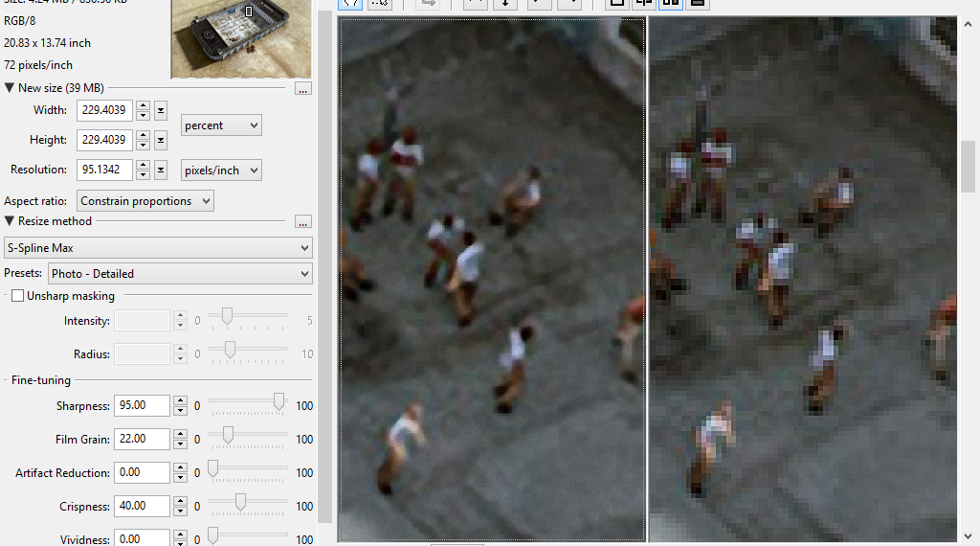Click the preview scrollbar up arrow

(x=969, y=24)
